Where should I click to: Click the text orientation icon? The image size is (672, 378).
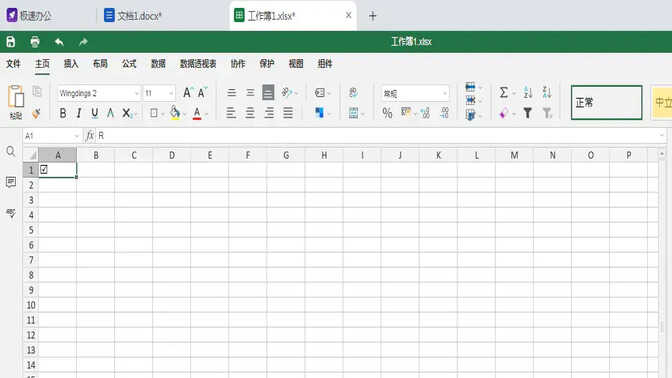[x=287, y=93]
